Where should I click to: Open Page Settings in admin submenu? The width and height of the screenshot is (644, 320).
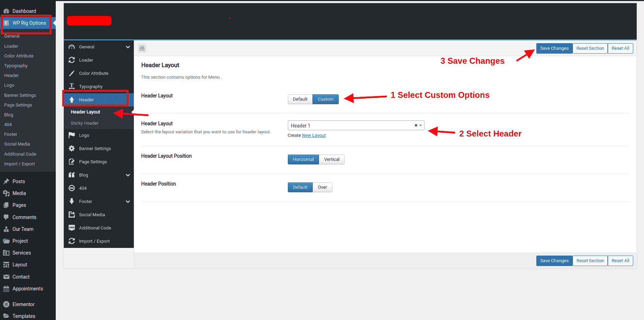coord(18,105)
